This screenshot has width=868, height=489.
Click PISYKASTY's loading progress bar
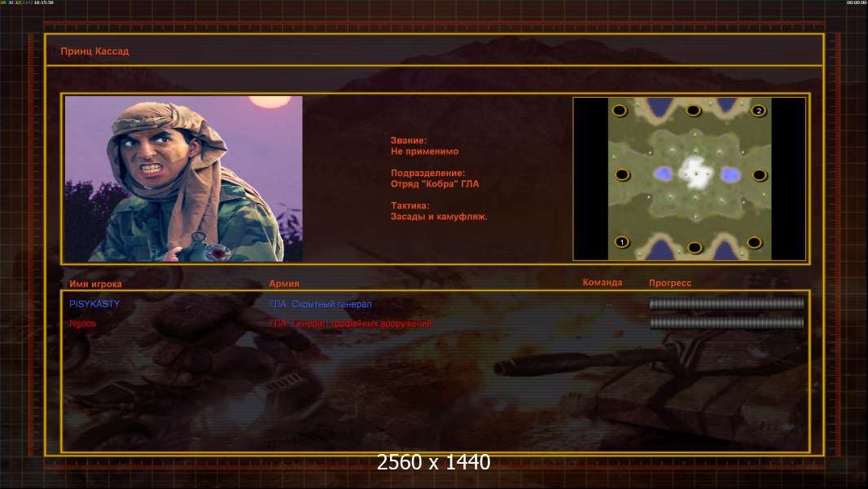point(726,303)
